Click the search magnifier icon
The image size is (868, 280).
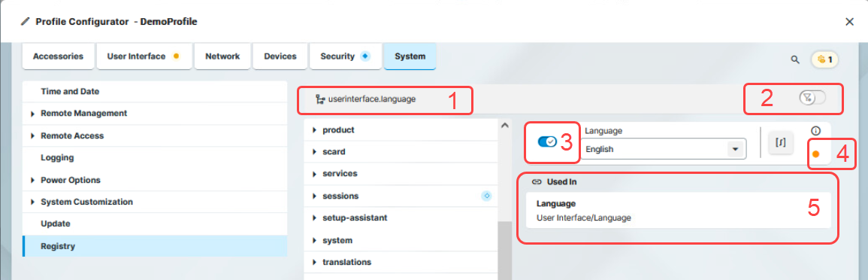(x=795, y=59)
